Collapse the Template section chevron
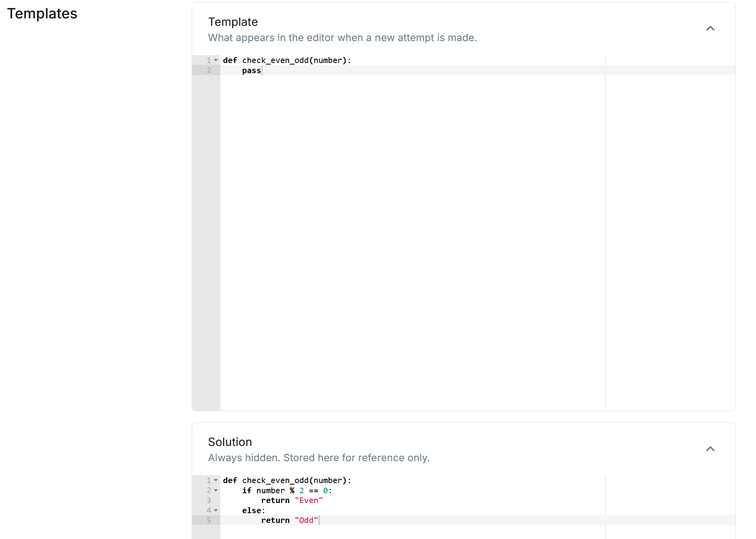 click(x=710, y=29)
